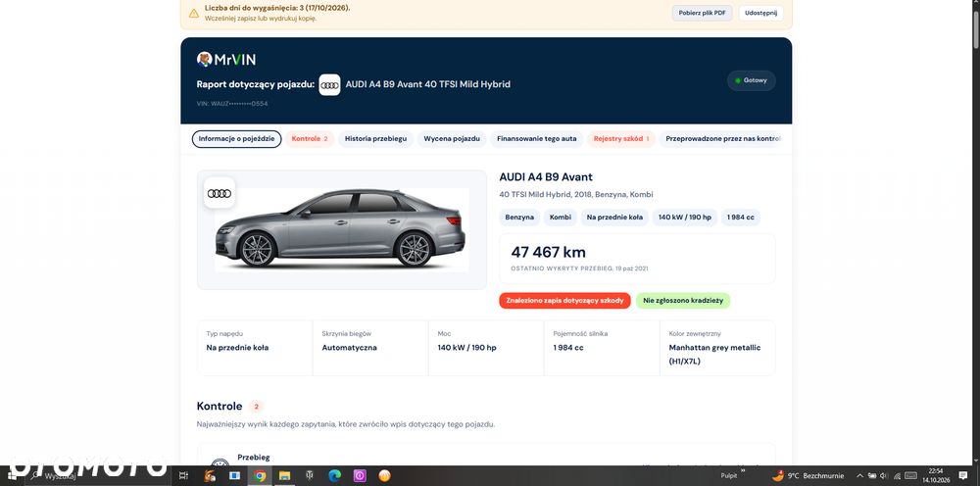Viewport: 980px width, 486px height.
Task: Click the masked VIN text in the header
Action: click(x=232, y=104)
